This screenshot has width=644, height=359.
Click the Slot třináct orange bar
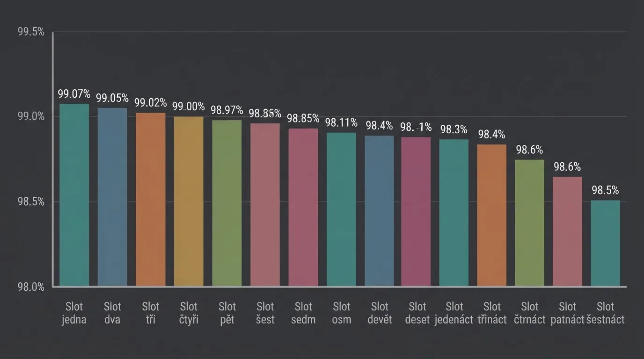point(492,215)
